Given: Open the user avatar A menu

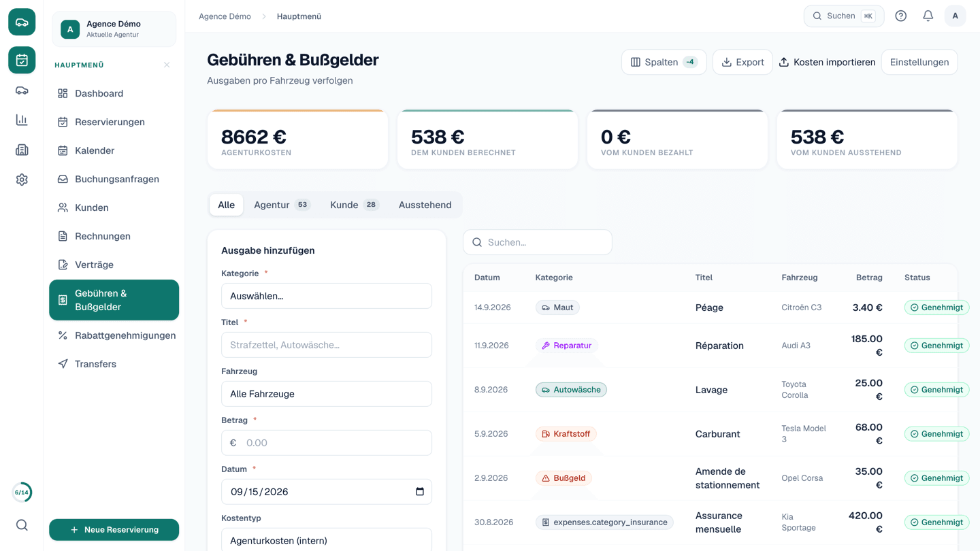Looking at the screenshot, I should (955, 16).
